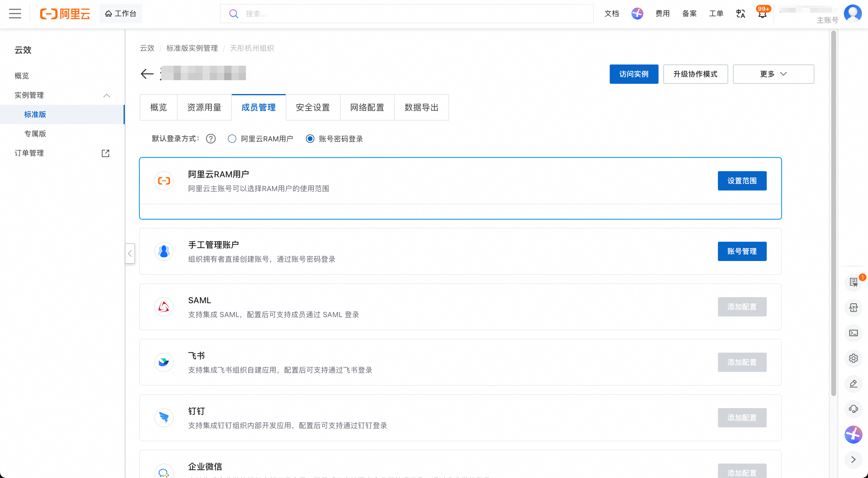Collapse the 实例管理 menu group
This screenshot has width=868, height=478.
click(106, 95)
